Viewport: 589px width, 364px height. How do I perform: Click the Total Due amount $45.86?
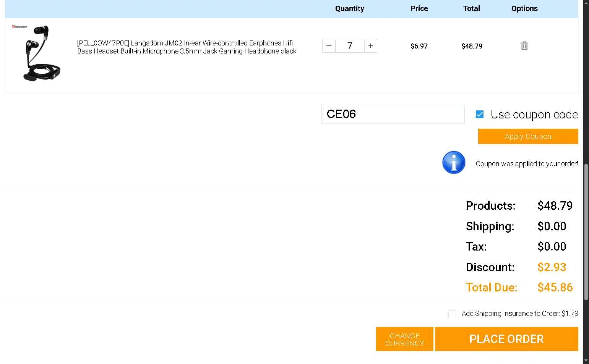click(555, 287)
